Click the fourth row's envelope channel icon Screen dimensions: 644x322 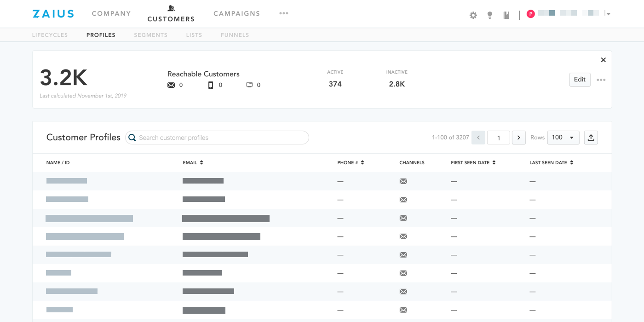click(403, 236)
